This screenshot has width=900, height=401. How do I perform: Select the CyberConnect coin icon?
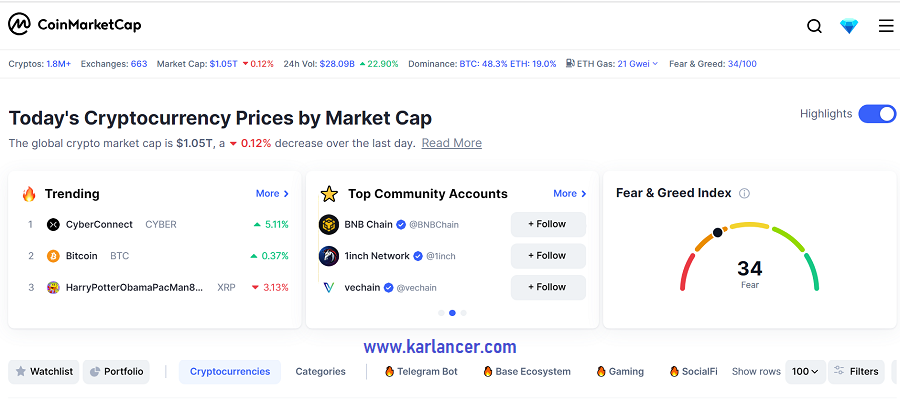(53, 225)
